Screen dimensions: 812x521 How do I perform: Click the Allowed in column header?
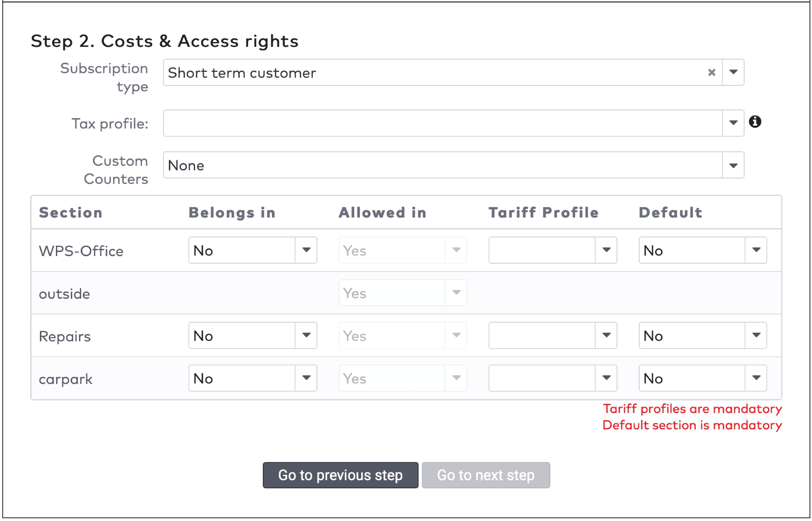(x=382, y=212)
